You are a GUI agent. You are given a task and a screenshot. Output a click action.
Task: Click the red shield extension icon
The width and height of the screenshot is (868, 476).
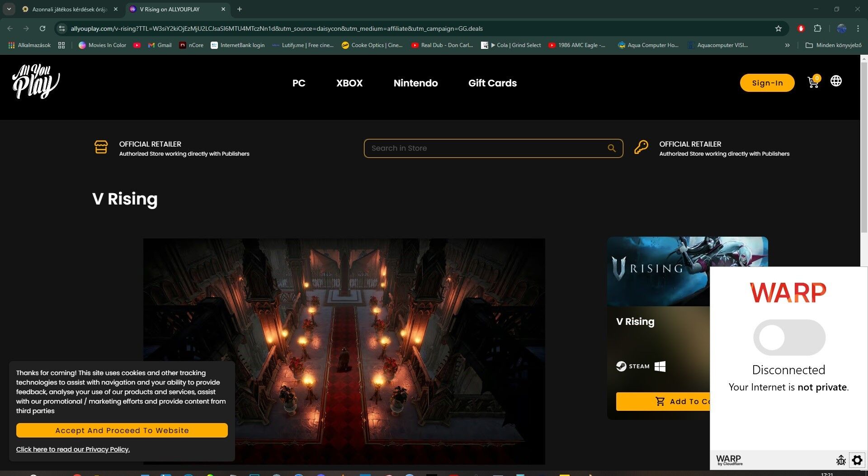coord(801,29)
